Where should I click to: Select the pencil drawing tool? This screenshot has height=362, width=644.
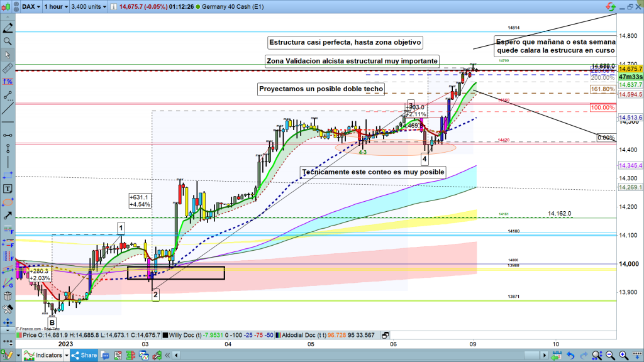click(x=8, y=28)
